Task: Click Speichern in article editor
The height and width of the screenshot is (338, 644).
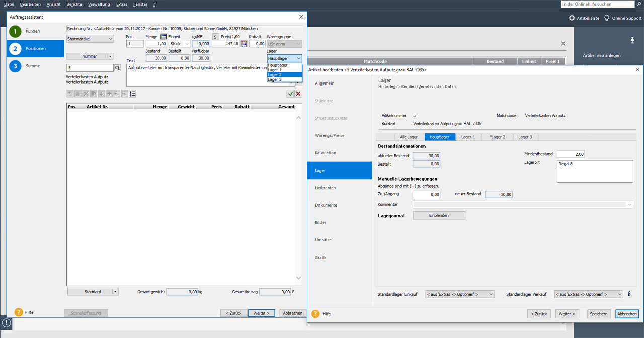Action: coord(598,314)
